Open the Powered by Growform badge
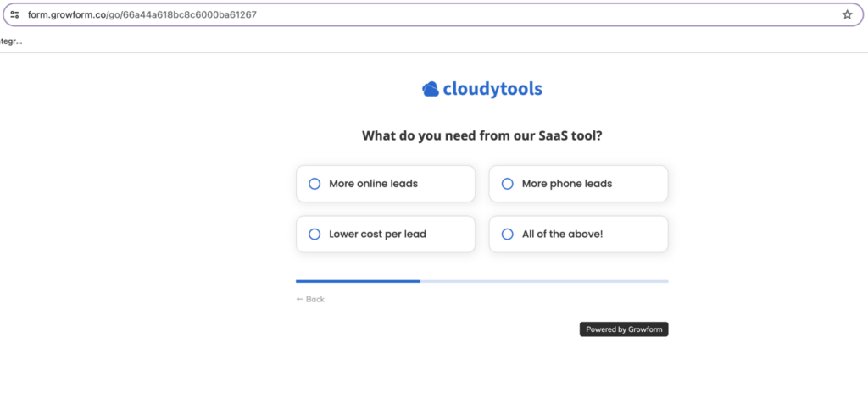Screen dimensions: 868x420 [x=624, y=329]
